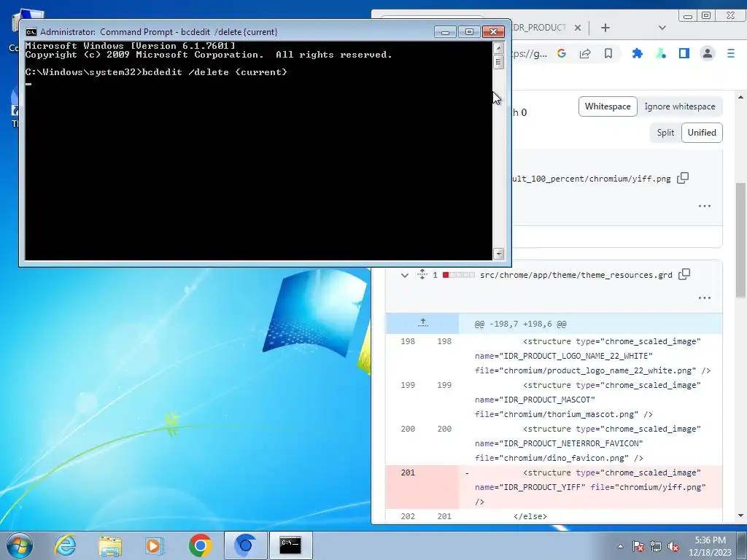Open options menu for yiff.png file
The image size is (747, 560).
coord(704,206)
